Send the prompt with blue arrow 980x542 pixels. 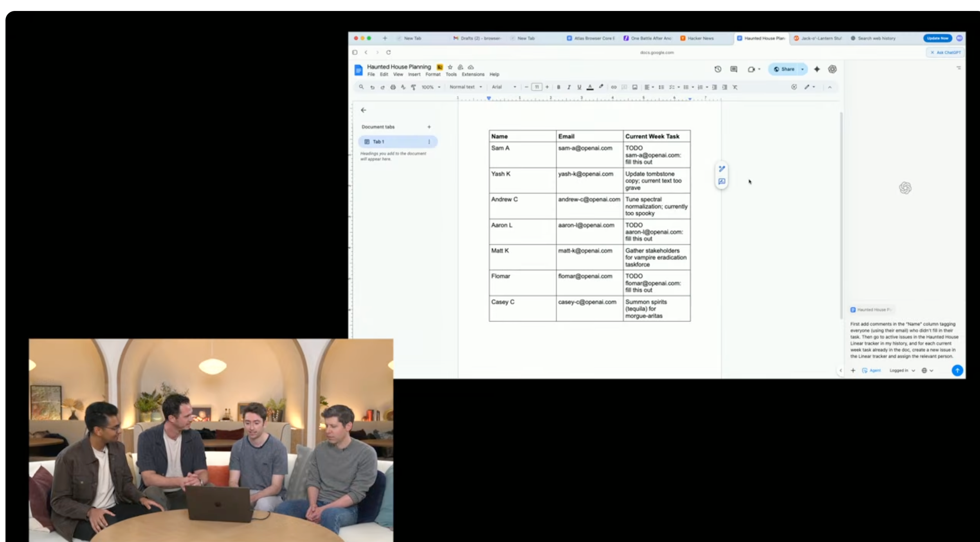(957, 370)
